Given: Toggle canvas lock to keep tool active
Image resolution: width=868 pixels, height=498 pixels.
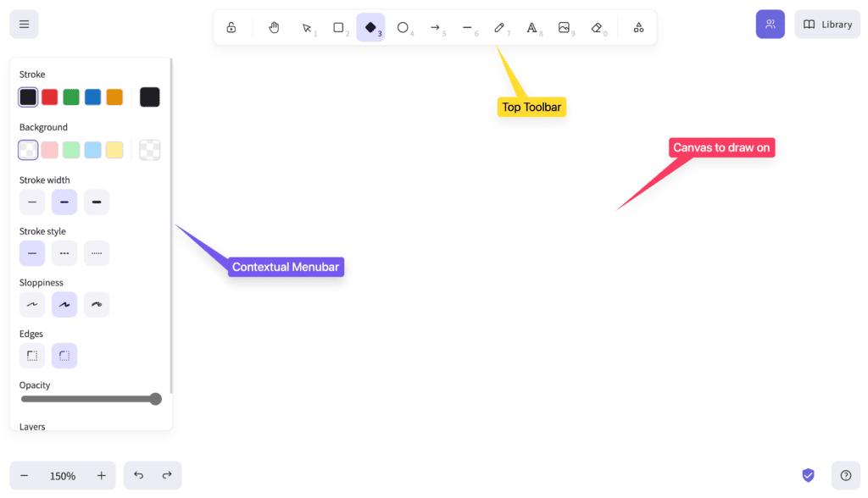Looking at the screenshot, I should point(231,27).
